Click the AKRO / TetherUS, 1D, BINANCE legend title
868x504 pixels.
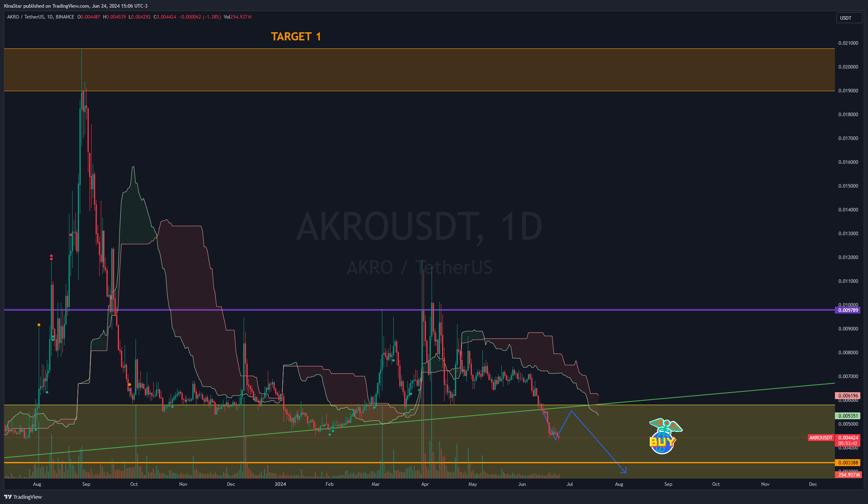click(x=41, y=17)
